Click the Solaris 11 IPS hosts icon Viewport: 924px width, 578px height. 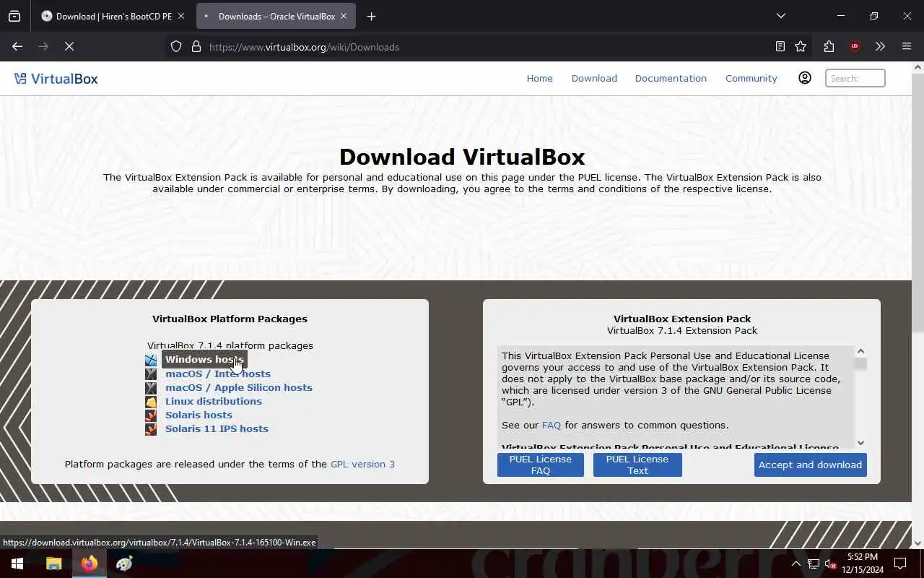point(151,428)
